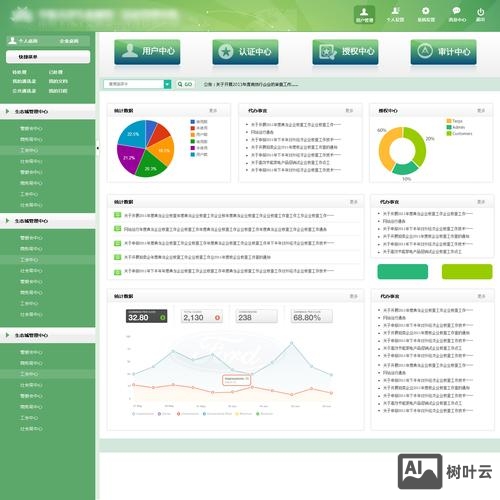Click the purple 21.2% pie slice

[128, 158]
